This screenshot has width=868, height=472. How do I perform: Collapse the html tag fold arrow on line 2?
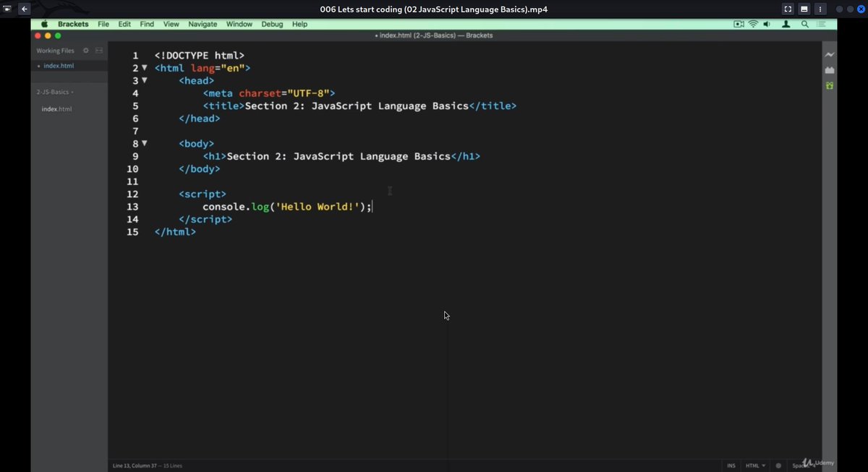145,67
